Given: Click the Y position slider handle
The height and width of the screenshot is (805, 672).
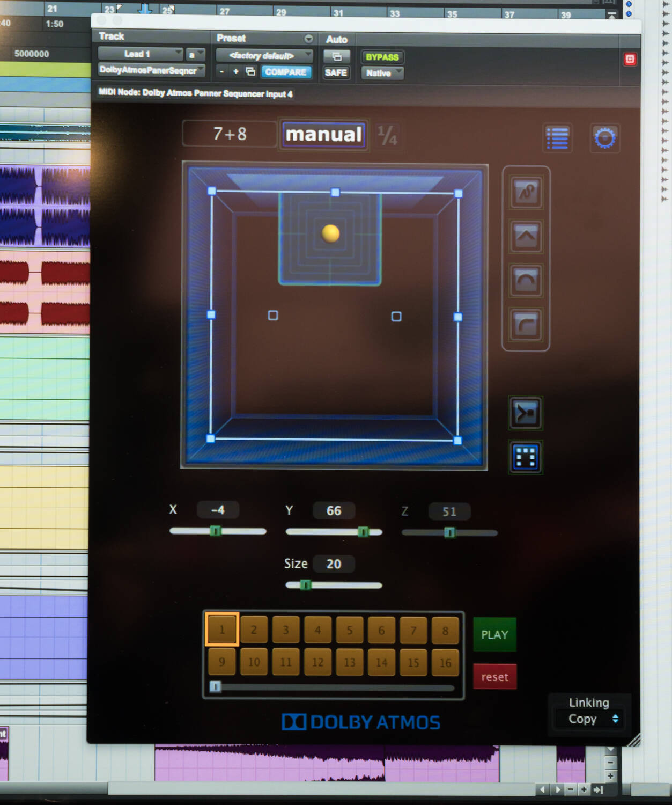Looking at the screenshot, I should point(363,532).
